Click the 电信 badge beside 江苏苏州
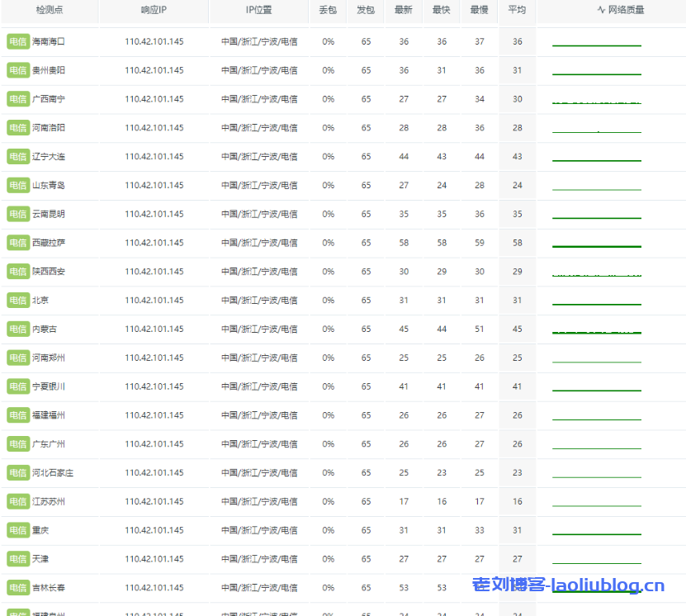Image resolution: width=686 pixels, height=616 pixels. (18, 502)
